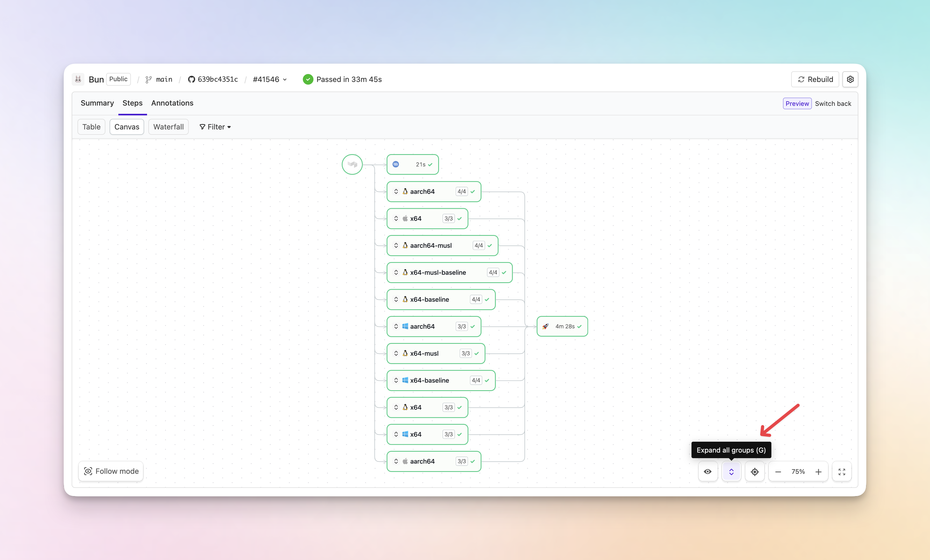The height and width of the screenshot is (560, 930).
Task: Toggle the eye visibility button on canvas
Action: coord(708,471)
